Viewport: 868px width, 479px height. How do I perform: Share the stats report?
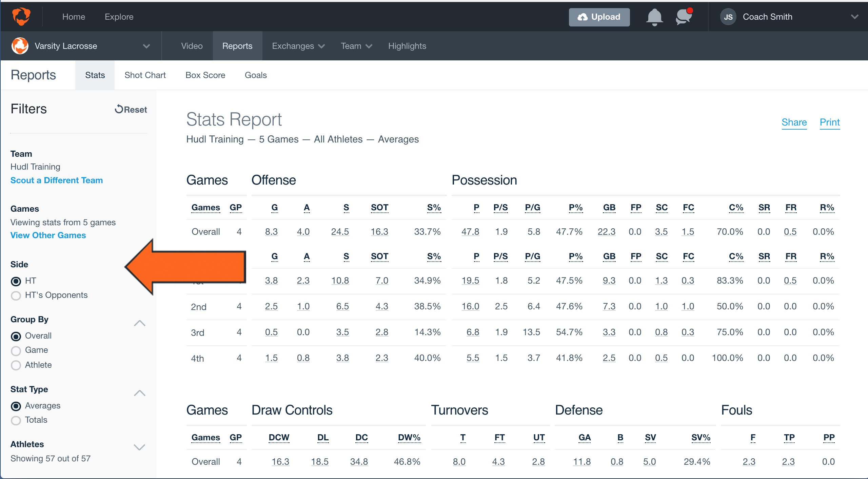click(794, 122)
